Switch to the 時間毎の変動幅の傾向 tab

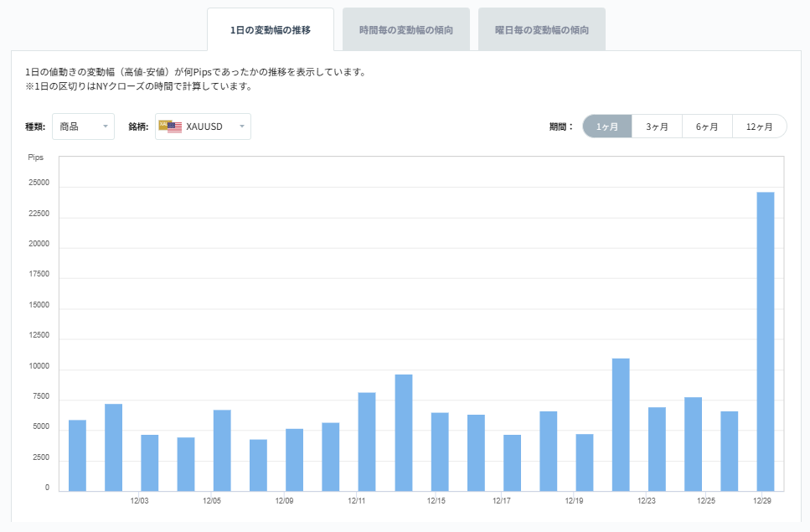tap(406, 28)
